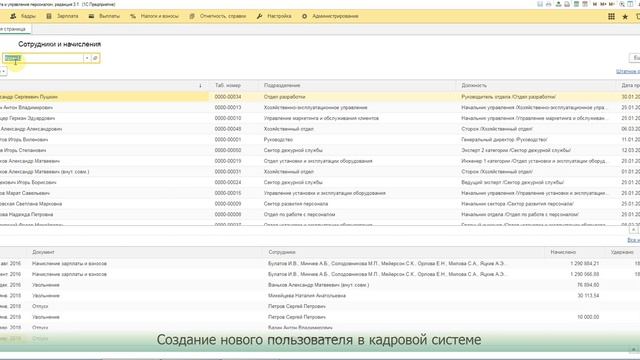The height and width of the screenshot is (360, 640).
Task: Open the Налоги и взносы section
Action: pyautogui.click(x=155, y=16)
